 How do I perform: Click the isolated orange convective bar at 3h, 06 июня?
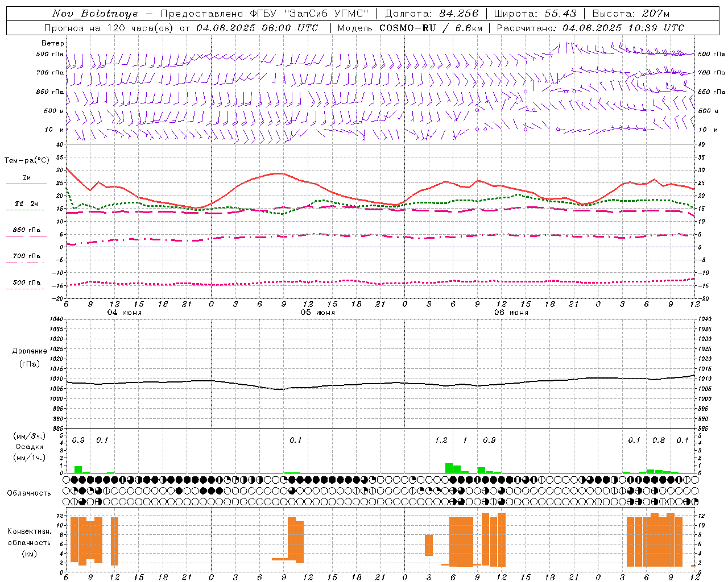click(429, 545)
